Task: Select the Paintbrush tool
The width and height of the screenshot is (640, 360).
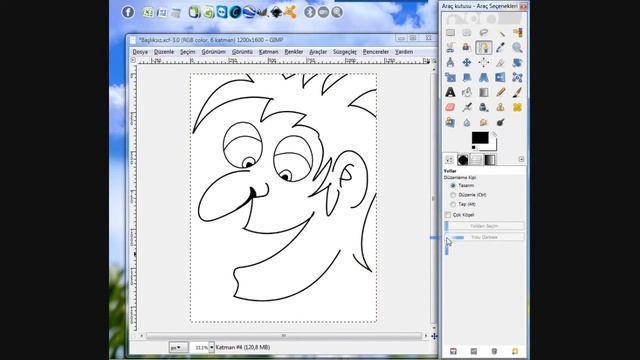Action: point(517,93)
